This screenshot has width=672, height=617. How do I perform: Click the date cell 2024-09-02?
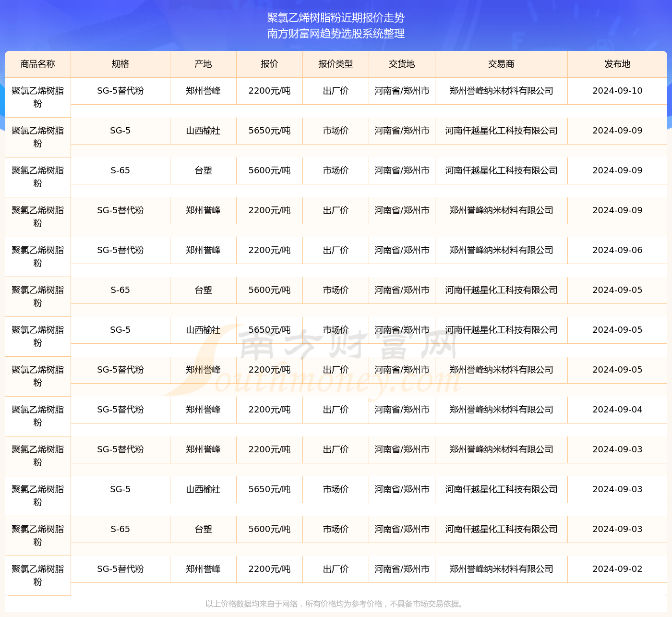(617, 569)
